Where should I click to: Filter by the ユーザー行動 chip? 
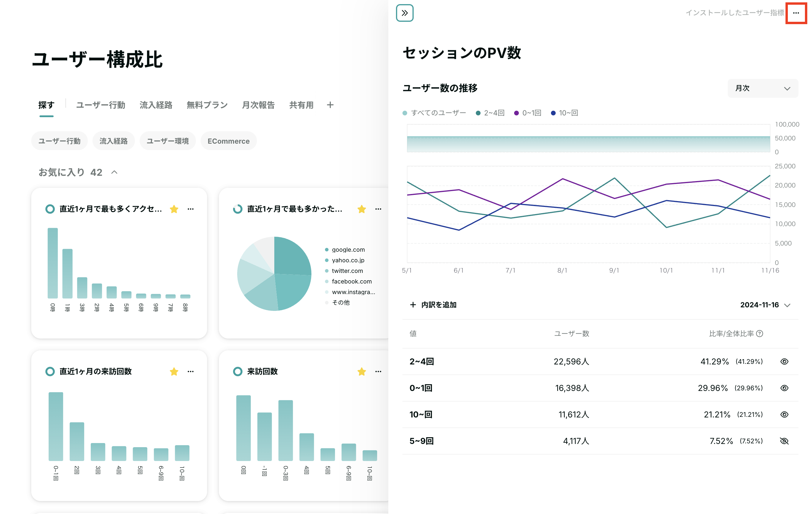click(59, 141)
